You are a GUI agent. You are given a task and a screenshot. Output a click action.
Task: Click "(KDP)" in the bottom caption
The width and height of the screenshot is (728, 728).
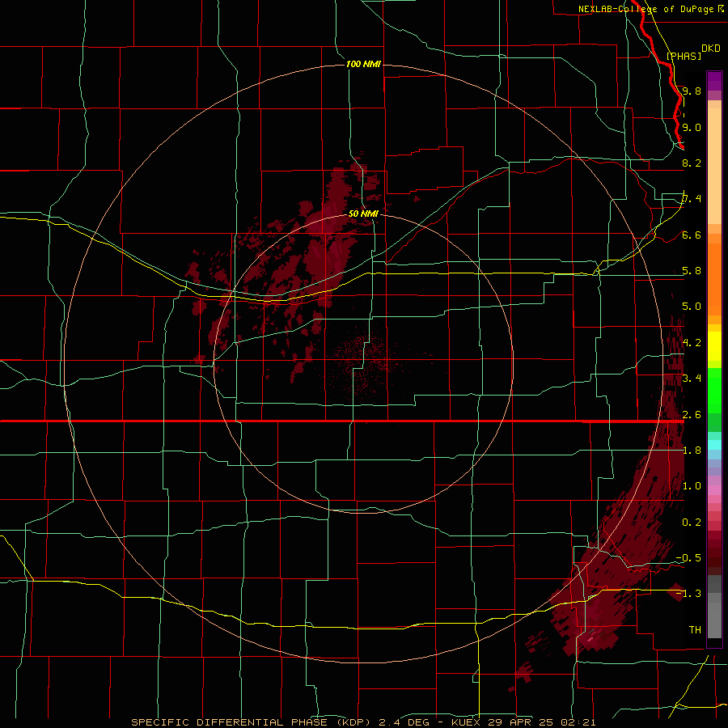[x=353, y=722]
